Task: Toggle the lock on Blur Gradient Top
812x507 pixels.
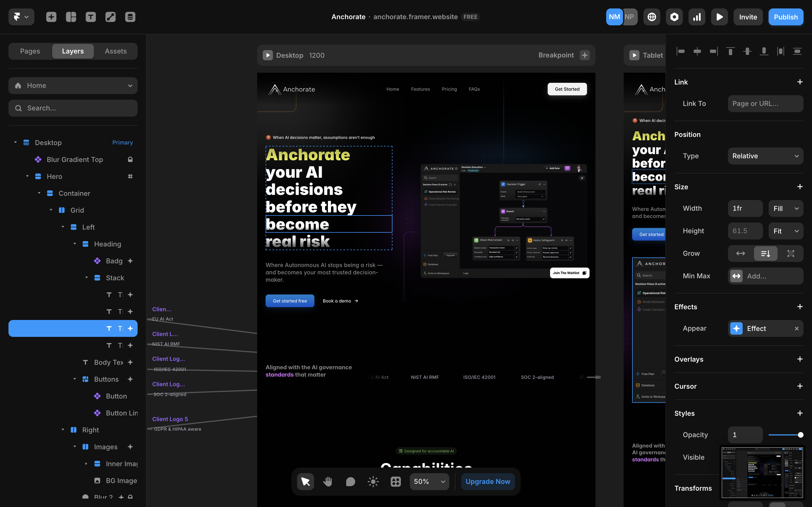Action: point(130,160)
